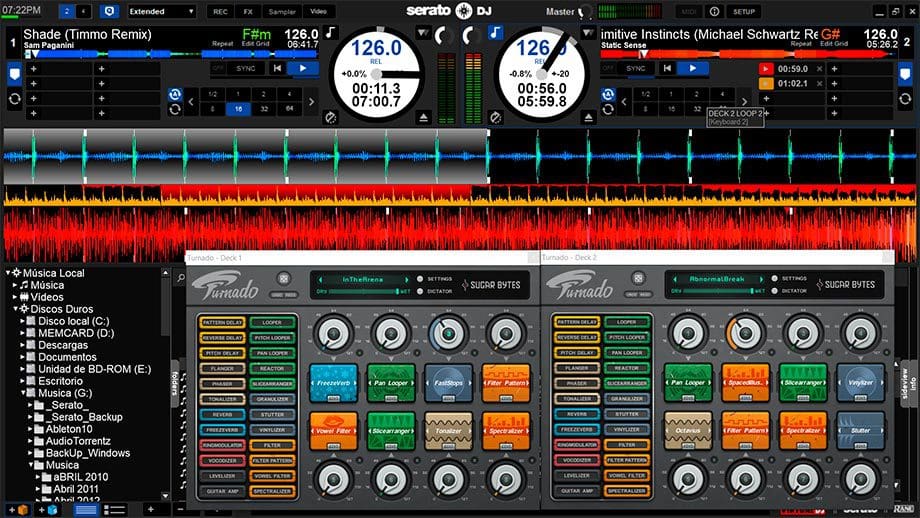Select PATTERN DELAY effect in Turnado Deck 1
Screen dimensions: 920x518
[x=222, y=323]
